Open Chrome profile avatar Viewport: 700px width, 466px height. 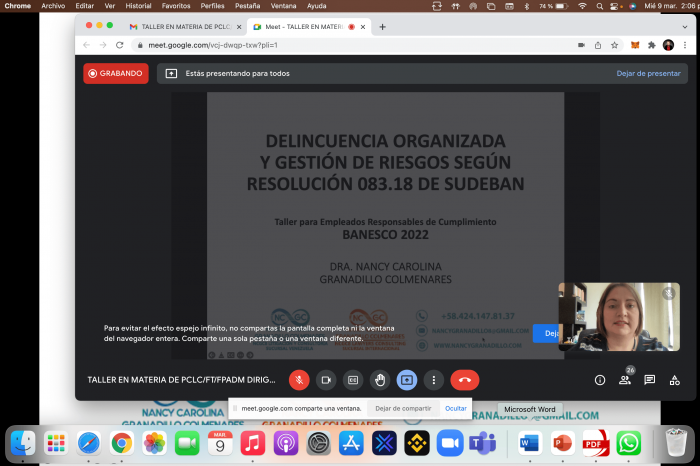668,45
